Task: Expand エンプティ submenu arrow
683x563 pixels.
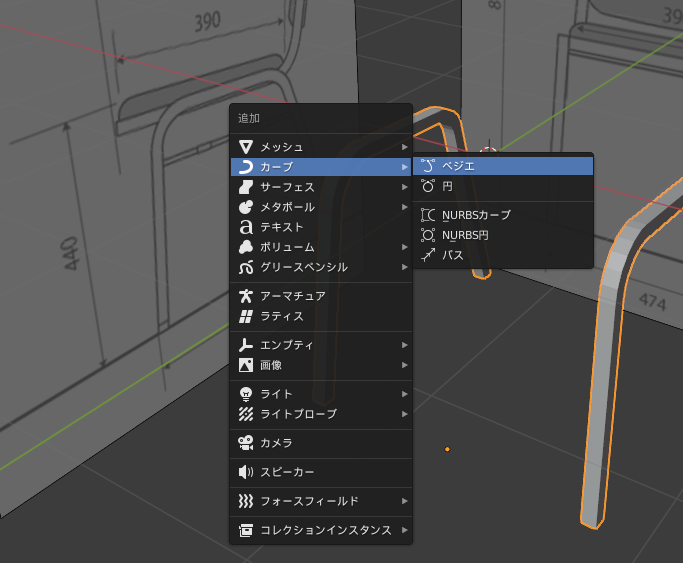Action: click(x=405, y=345)
